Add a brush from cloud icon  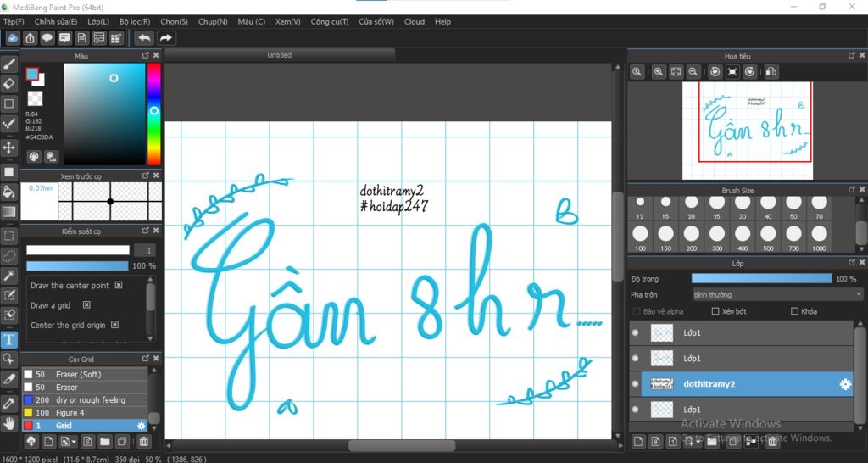click(31, 442)
